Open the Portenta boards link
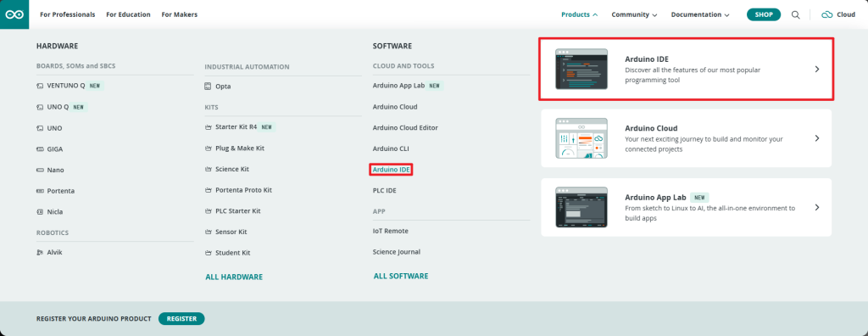This screenshot has width=868, height=336. pyautogui.click(x=61, y=191)
